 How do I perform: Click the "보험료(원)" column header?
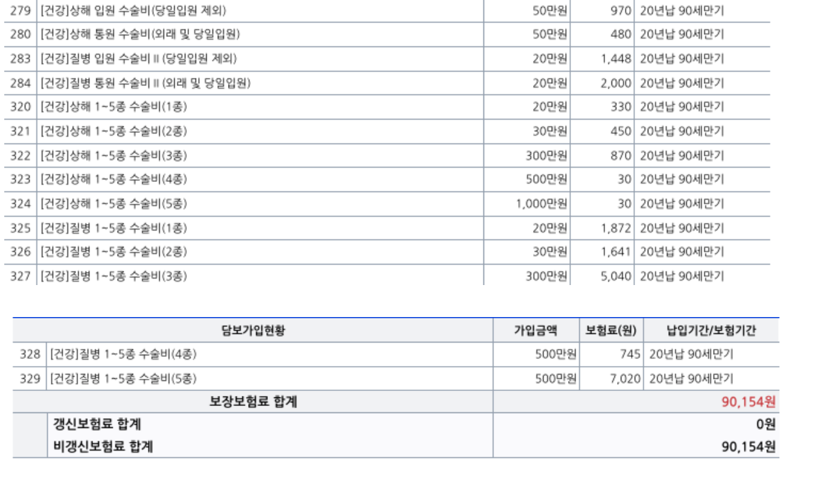click(x=611, y=331)
